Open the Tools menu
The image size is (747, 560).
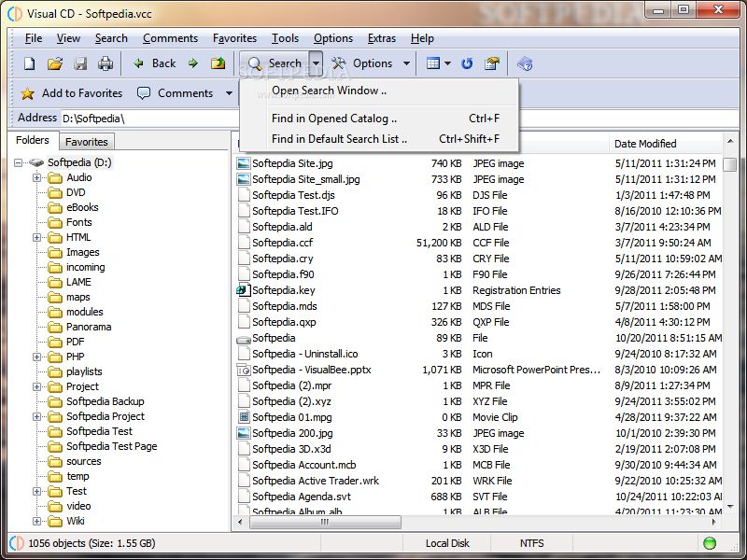click(285, 38)
